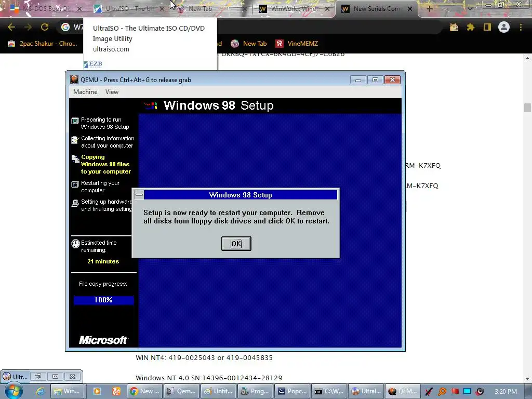Click the Windows NT 4.0 SN serial text

[x=209, y=378]
